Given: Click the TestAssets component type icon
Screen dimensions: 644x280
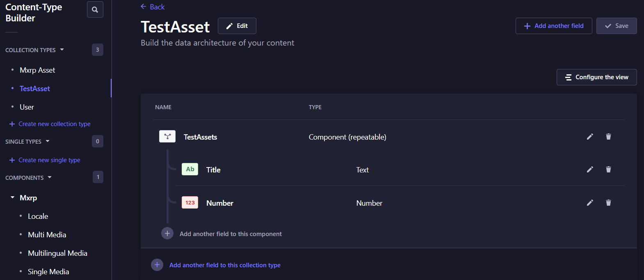Looking at the screenshot, I should click(x=167, y=136).
